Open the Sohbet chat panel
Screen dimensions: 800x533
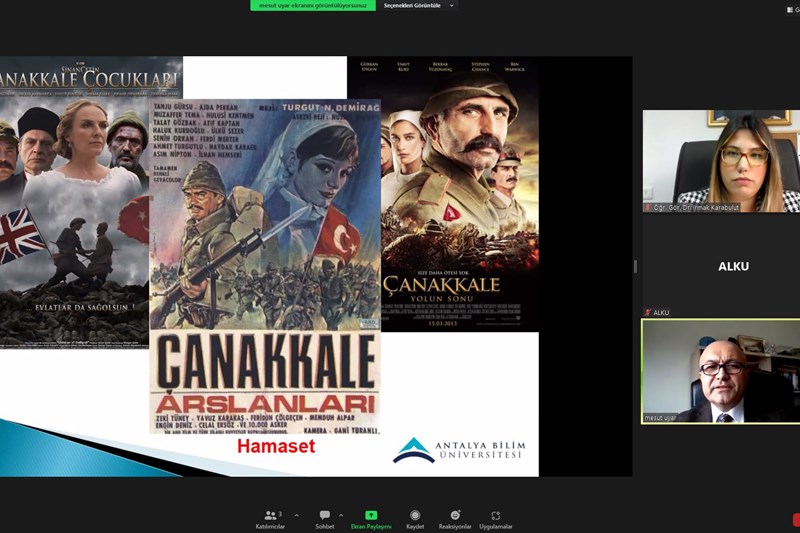[x=324, y=519]
